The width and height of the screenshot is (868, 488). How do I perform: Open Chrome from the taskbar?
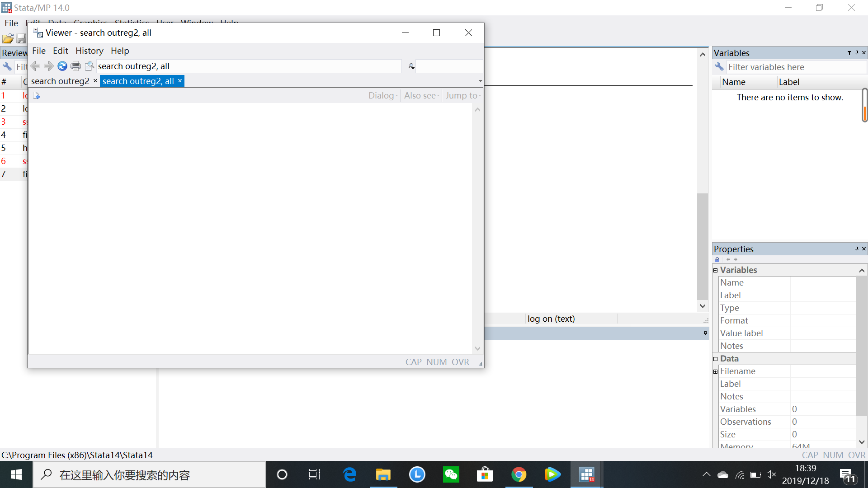pos(519,474)
